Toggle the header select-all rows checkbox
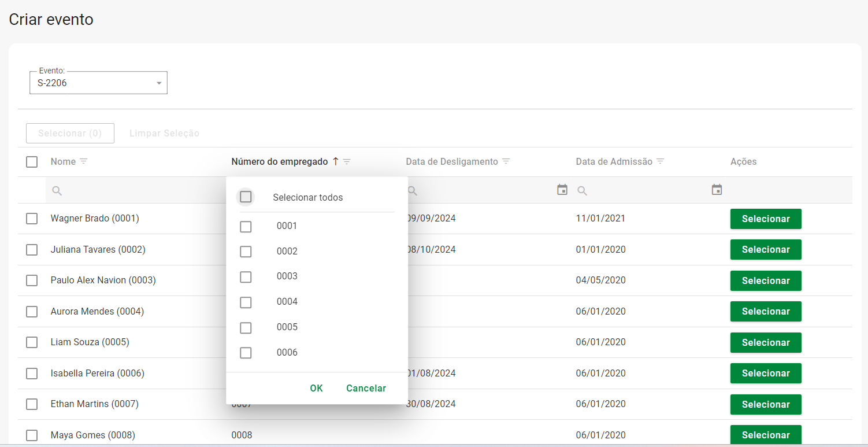This screenshot has height=447, width=868. (32, 162)
